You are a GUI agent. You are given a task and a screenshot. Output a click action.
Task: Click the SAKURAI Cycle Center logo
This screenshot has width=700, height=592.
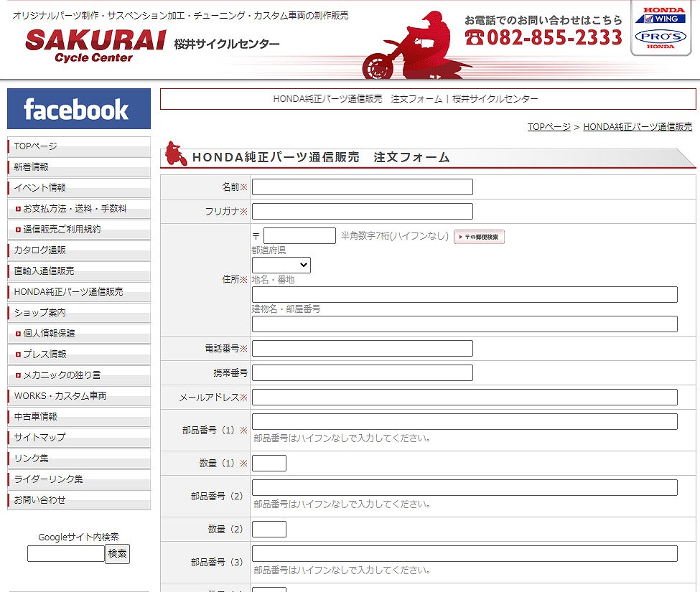[95, 46]
